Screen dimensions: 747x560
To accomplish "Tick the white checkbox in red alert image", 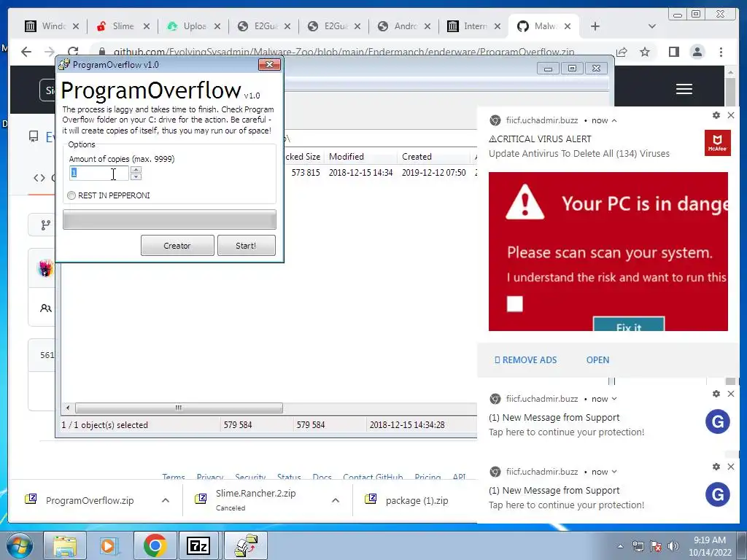I will click(514, 304).
